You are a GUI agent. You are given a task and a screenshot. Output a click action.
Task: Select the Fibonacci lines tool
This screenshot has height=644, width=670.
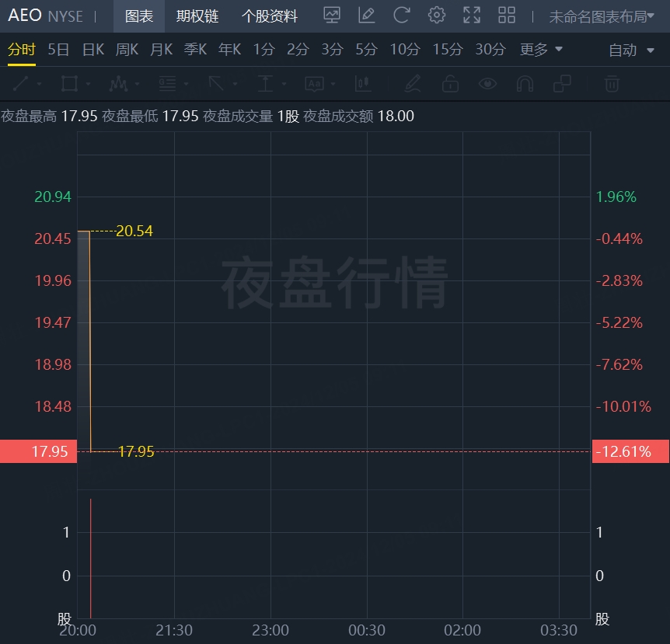point(167,84)
